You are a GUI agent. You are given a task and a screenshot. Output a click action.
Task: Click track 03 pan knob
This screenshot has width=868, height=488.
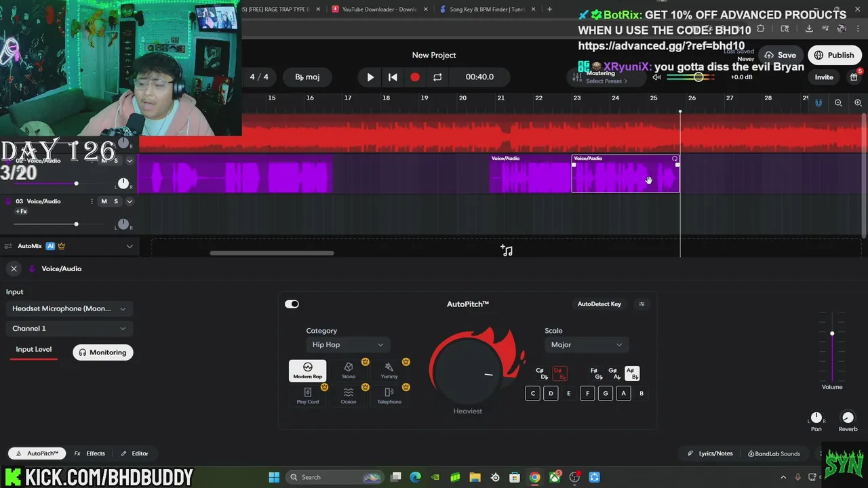[x=123, y=224]
